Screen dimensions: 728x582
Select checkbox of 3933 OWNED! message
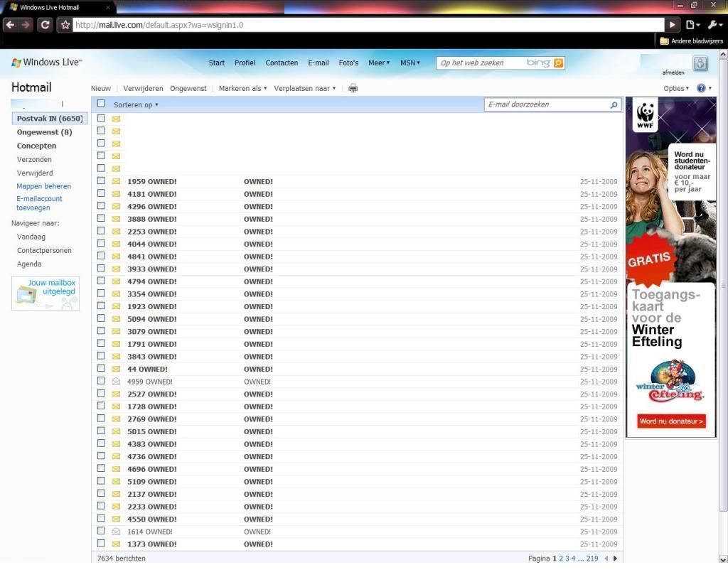coord(101,268)
